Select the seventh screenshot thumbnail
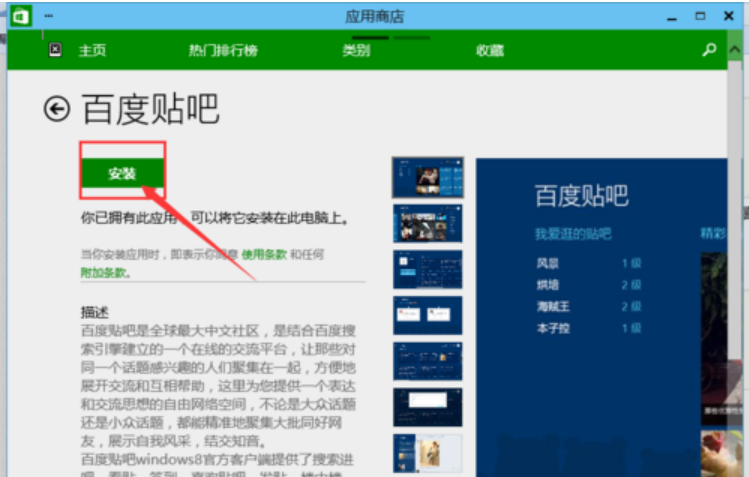This screenshot has width=749, height=477. click(x=428, y=453)
